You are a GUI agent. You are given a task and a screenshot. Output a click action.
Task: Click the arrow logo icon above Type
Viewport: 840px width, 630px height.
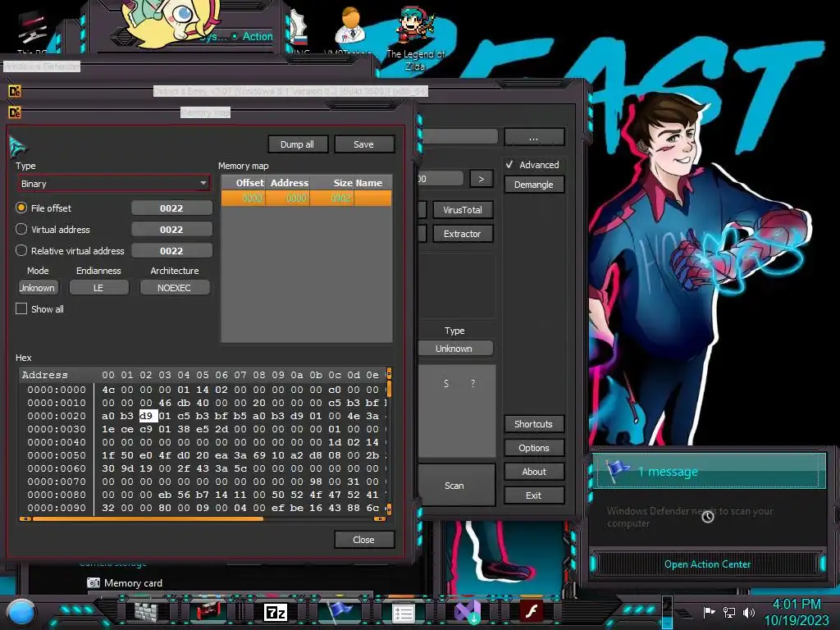click(x=18, y=147)
